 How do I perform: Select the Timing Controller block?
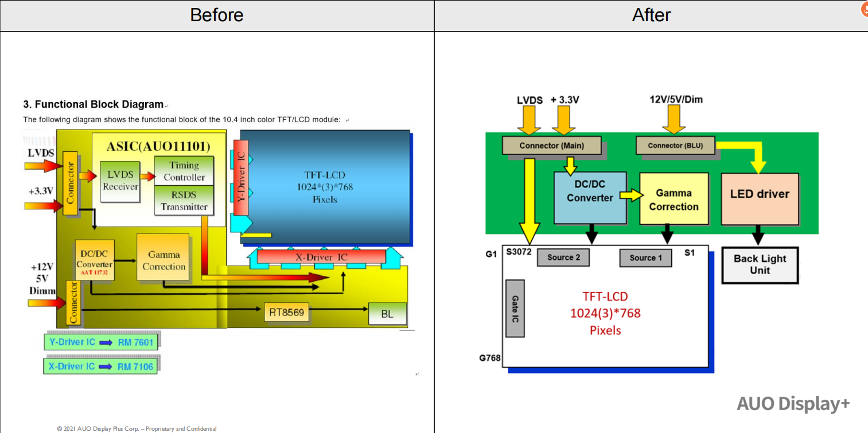pos(184,170)
